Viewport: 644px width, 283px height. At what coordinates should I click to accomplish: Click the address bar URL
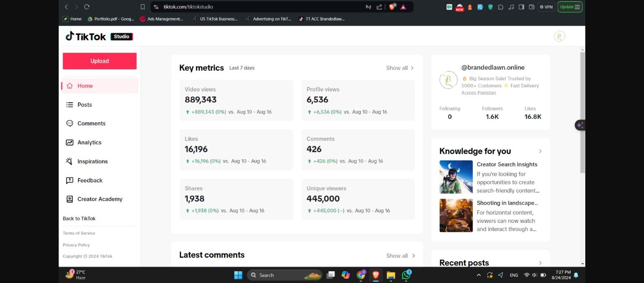(x=188, y=7)
